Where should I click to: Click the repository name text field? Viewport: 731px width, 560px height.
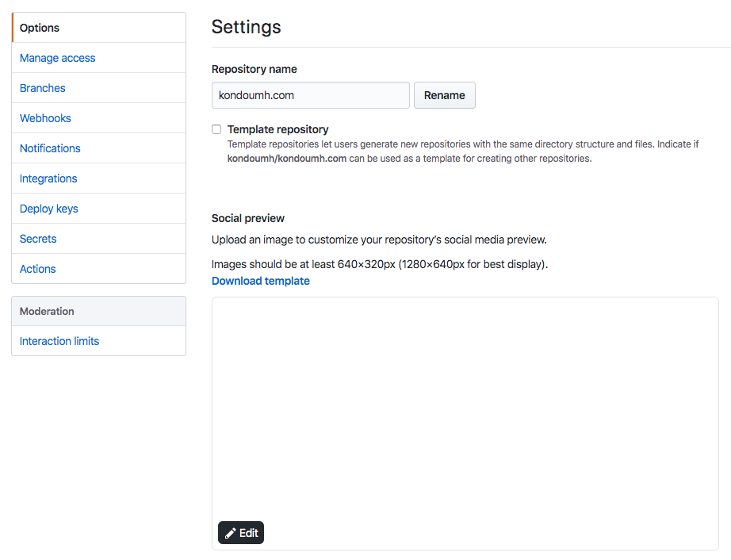[x=310, y=94]
